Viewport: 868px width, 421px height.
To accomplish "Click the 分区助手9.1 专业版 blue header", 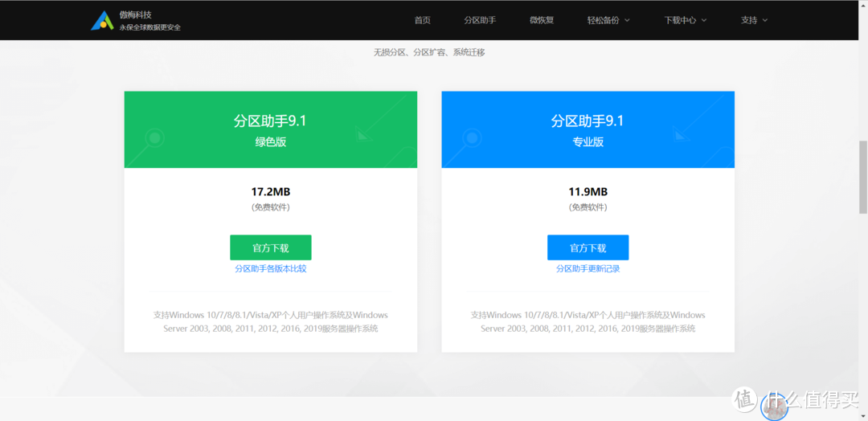I will coord(588,129).
